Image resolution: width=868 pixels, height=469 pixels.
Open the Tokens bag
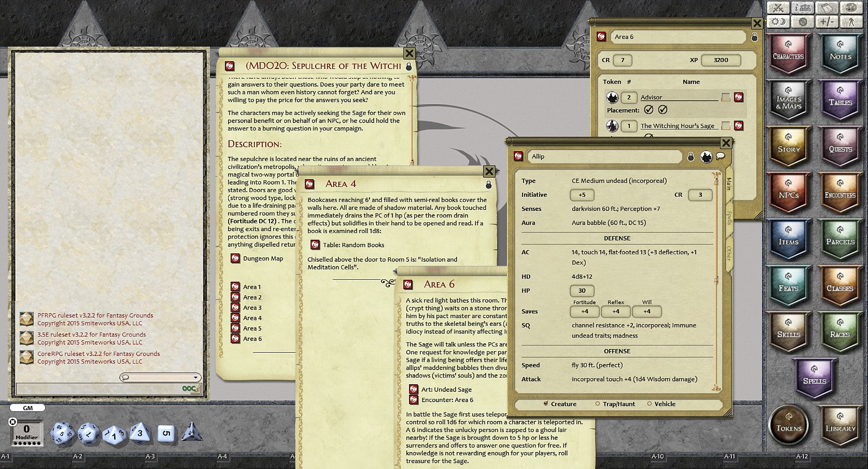(788, 425)
